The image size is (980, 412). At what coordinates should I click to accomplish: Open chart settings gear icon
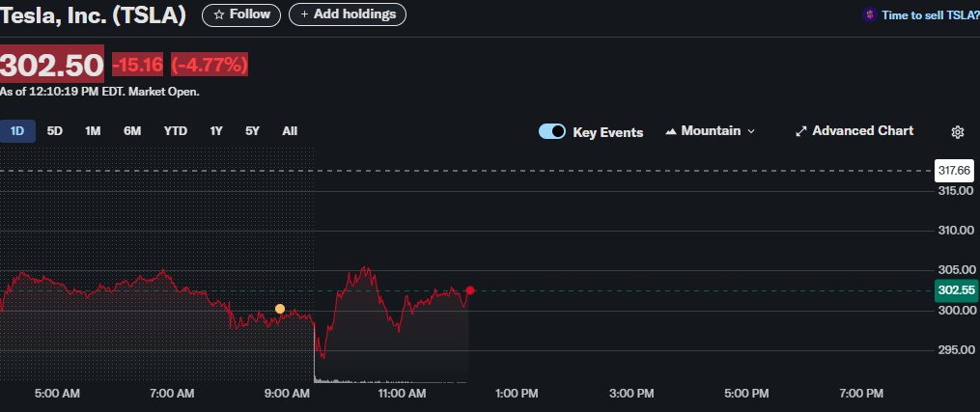(957, 132)
